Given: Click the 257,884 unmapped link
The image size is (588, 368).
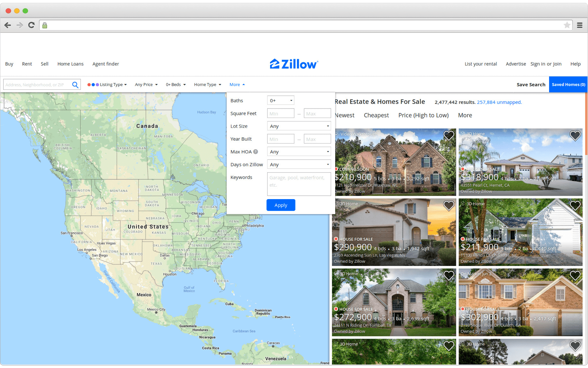Looking at the screenshot, I should coord(499,102).
